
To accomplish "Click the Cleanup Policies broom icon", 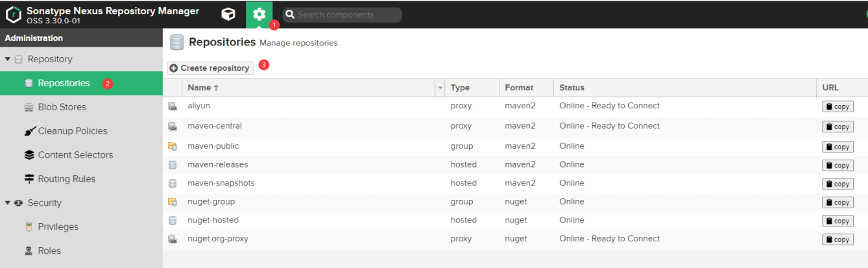I will pos(29,131).
